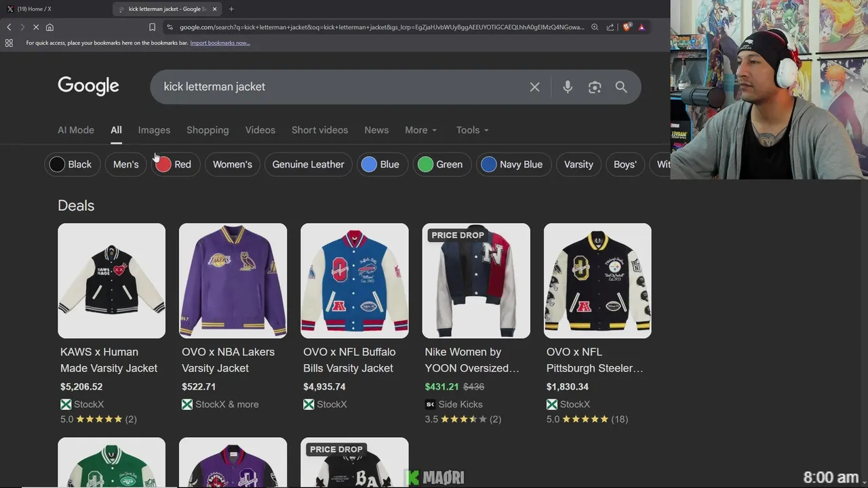
Task: Click the $5,206.52 price
Action: (81, 387)
